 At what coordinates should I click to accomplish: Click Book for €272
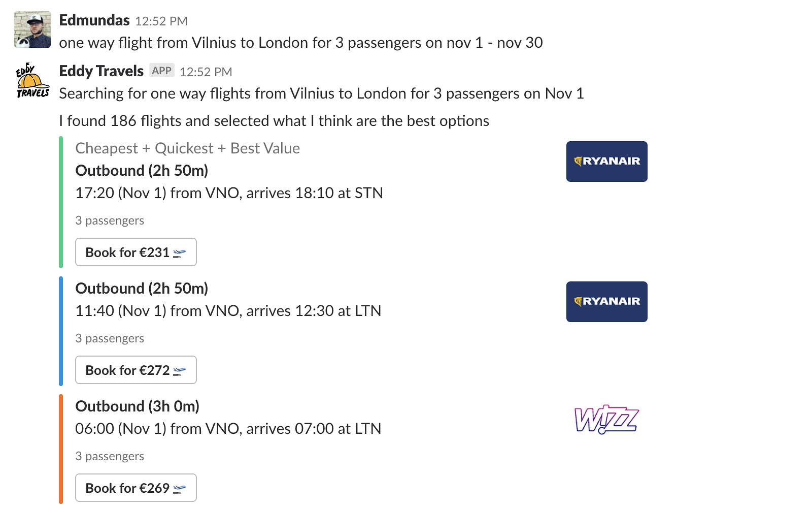136,370
